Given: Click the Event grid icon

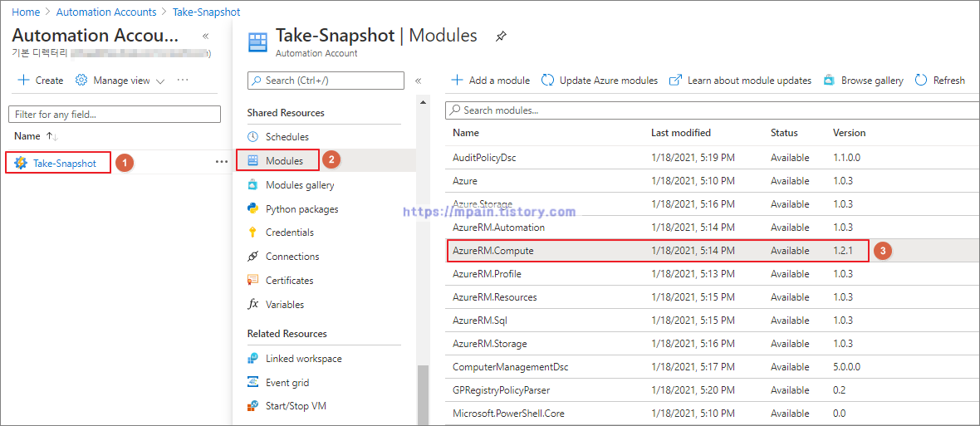Looking at the screenshot, I should point(252,382).
